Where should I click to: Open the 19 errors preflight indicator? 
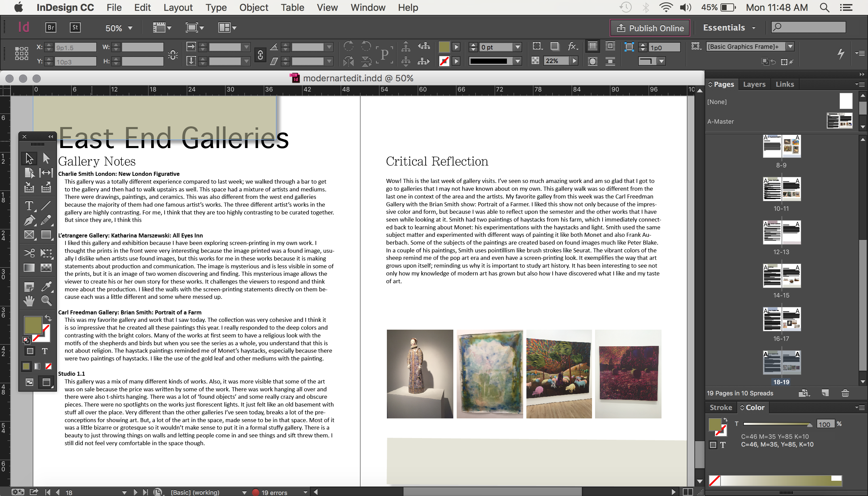tap(274, 492)
